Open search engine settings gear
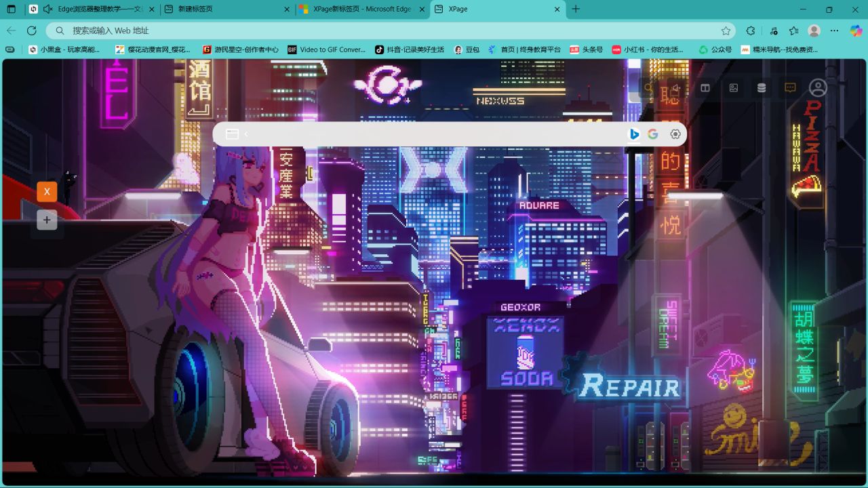This screenshot has height=488, width=868. coord(675,134)
